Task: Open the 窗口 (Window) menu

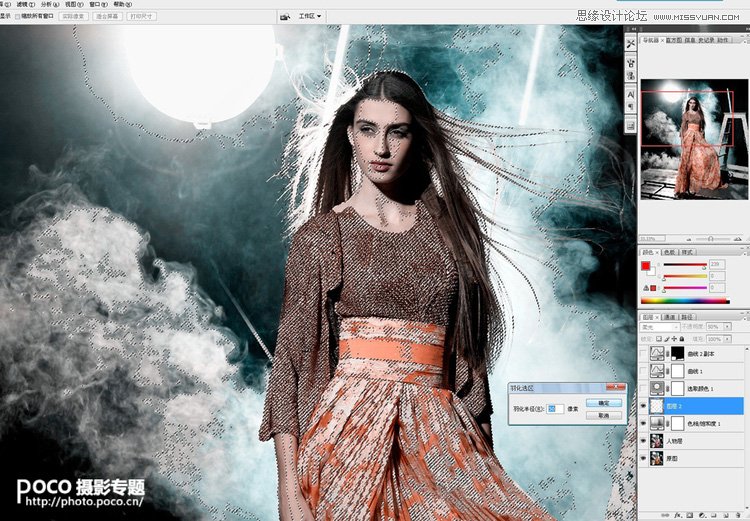Action: click(99, 4)
